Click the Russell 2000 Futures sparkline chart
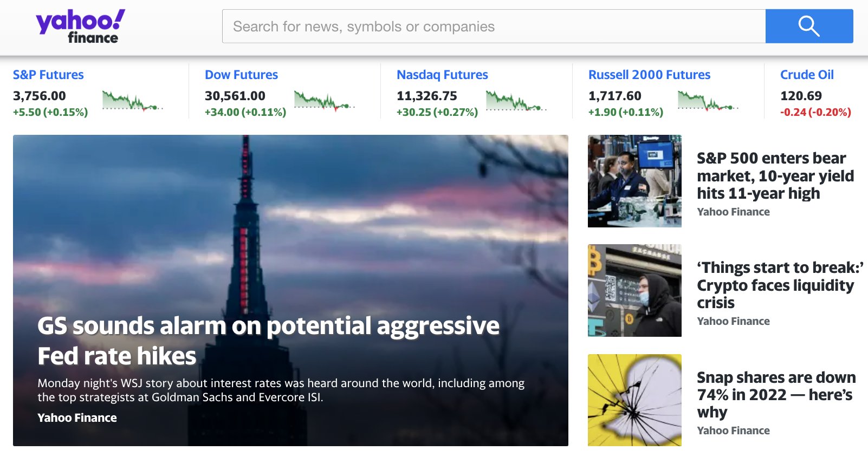 point(708,101)
